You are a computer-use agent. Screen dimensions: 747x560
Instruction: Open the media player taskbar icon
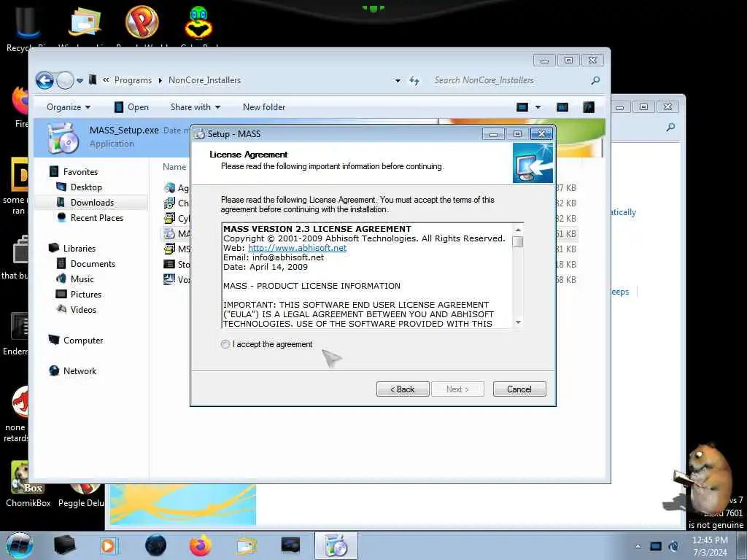[109, 545]
